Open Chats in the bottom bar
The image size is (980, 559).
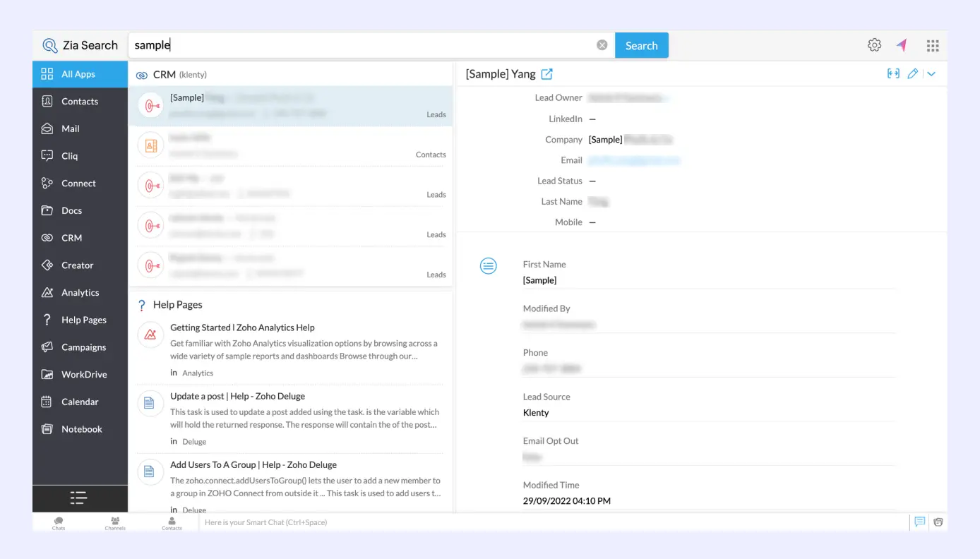pos(59,523)
